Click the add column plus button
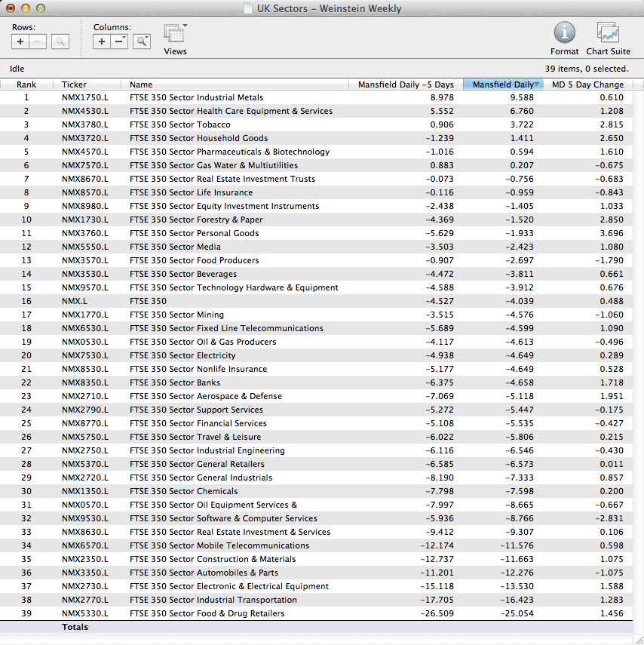 point(102,41)
